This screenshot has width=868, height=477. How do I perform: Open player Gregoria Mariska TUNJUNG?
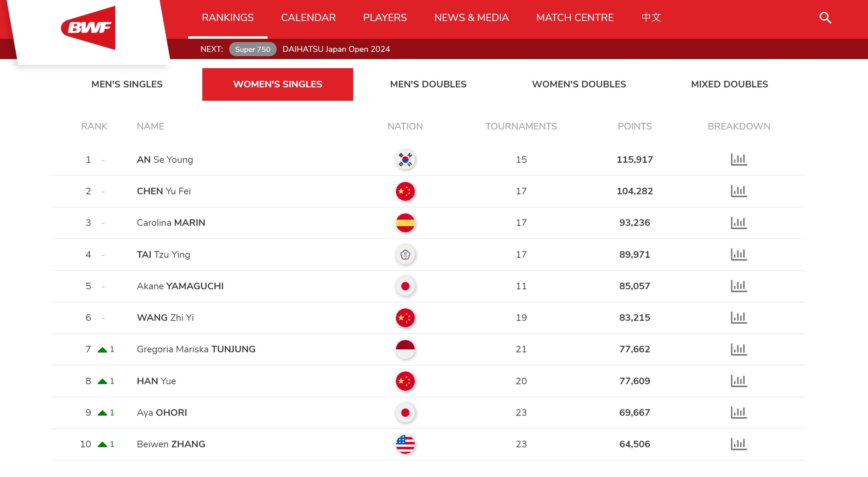click(x=196, y=349)
